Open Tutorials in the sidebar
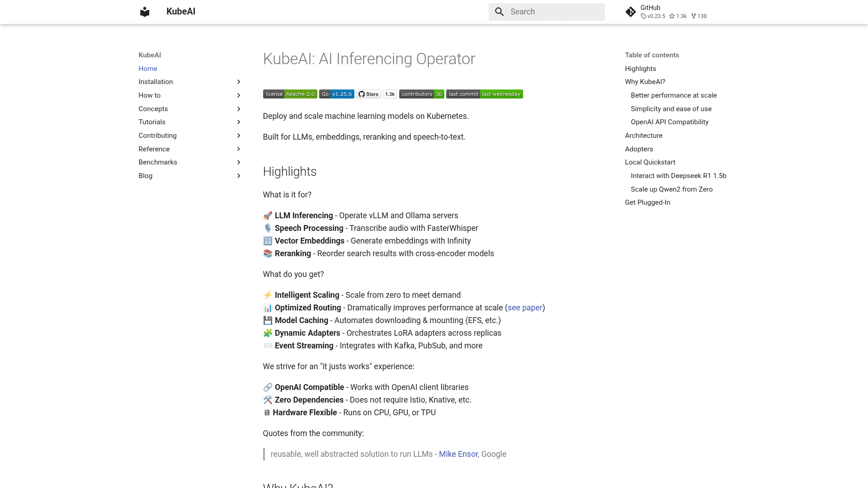This screenshot has height=488, width=868. 152,122
